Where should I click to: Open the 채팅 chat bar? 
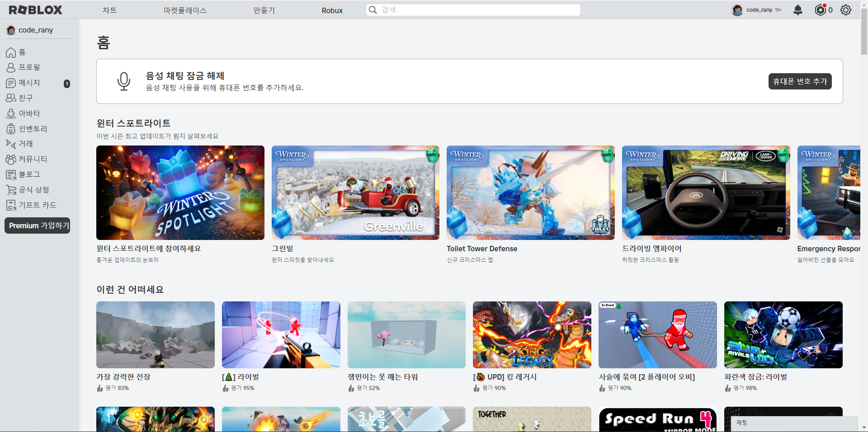(x=794, y=423)
